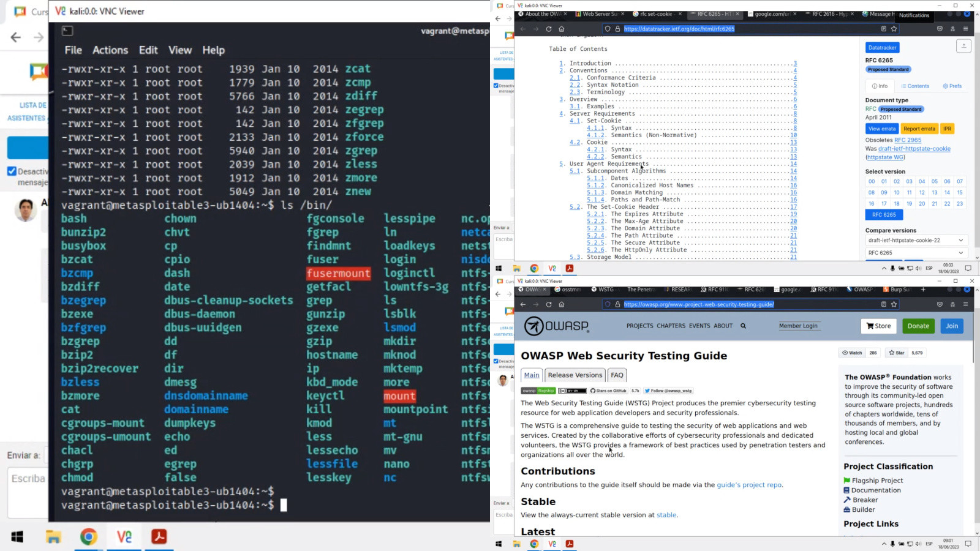Click the View errata button
Image resolution: width=980 pixels, height=551 pixels.
point(881,129)
